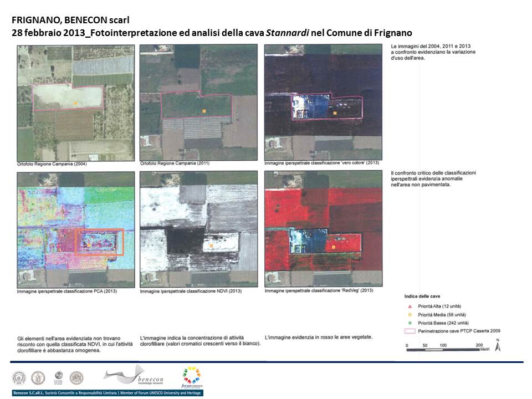This screenshot has width=532, height=399.
Task: Click the footer banner 'Benecon S.C.aR.L. Società Consortile'
Action: pos(107,393)
